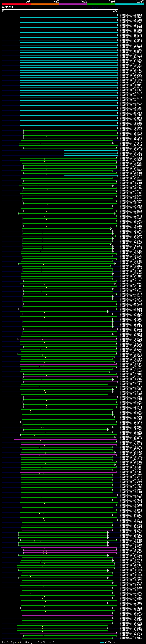Click the orange ~40% identity legend segment
Screen dimensions: 146x644
tap(45, 4)
